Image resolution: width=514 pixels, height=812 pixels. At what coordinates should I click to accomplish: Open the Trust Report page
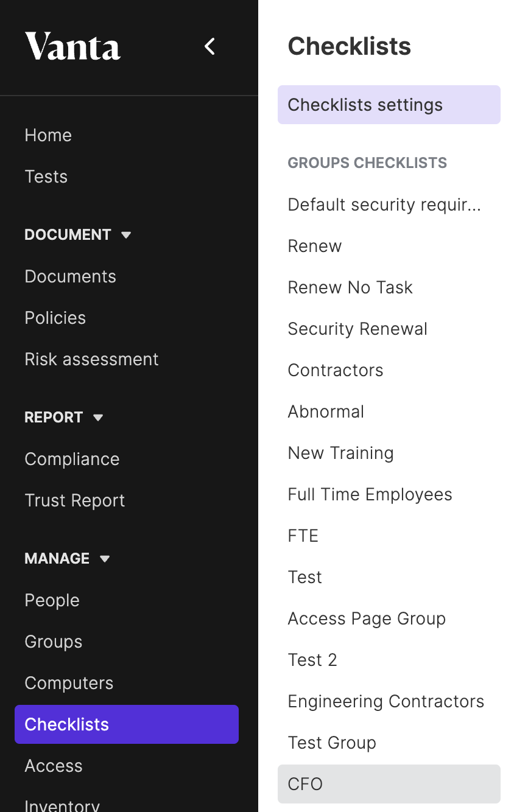pos(75,500)
